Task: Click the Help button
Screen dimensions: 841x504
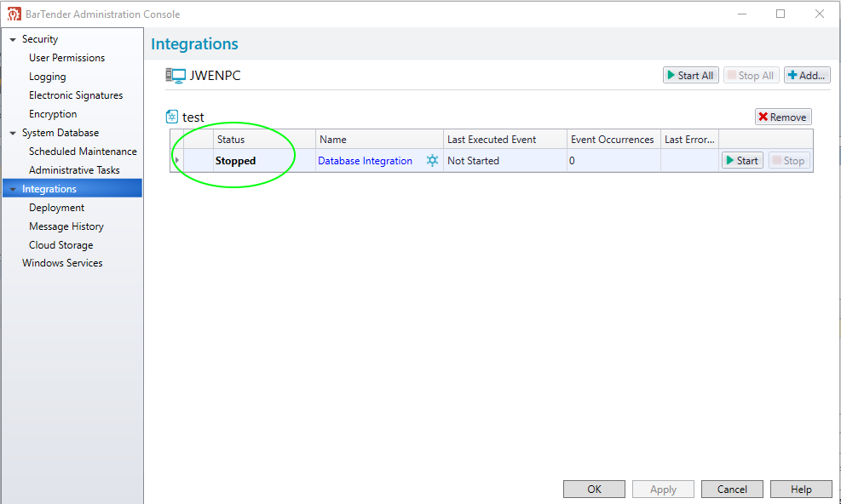Action: pyautogui.click(x=801, y=490)
